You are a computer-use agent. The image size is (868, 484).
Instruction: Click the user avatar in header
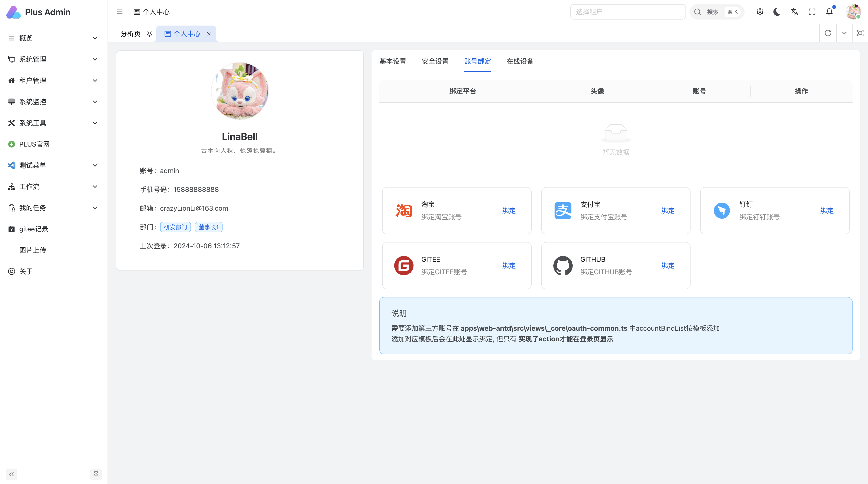pos(853,12)
